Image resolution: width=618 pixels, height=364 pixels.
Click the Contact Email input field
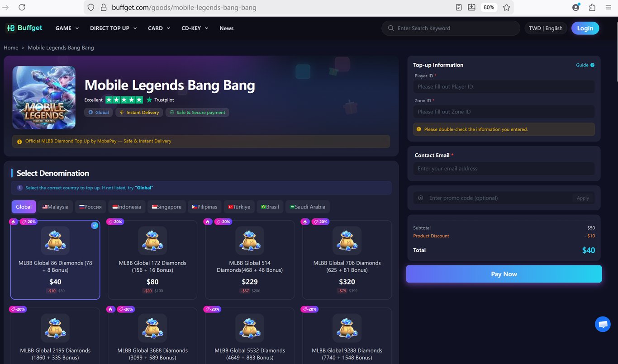point(504,169)
